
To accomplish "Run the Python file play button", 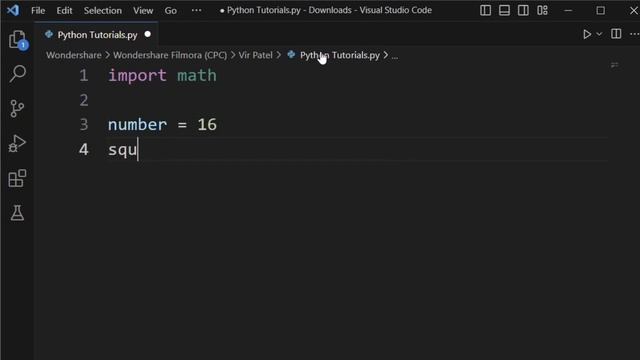I will coord(587,34).
